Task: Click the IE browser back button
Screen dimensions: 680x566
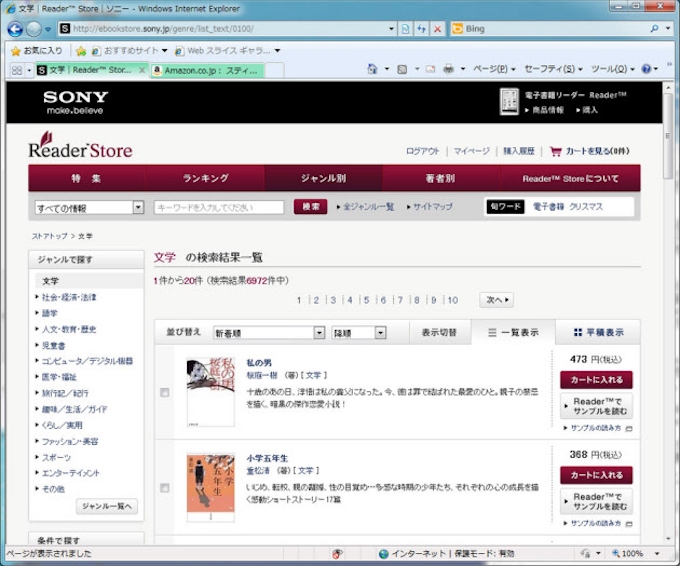Action: coord(17,29)
